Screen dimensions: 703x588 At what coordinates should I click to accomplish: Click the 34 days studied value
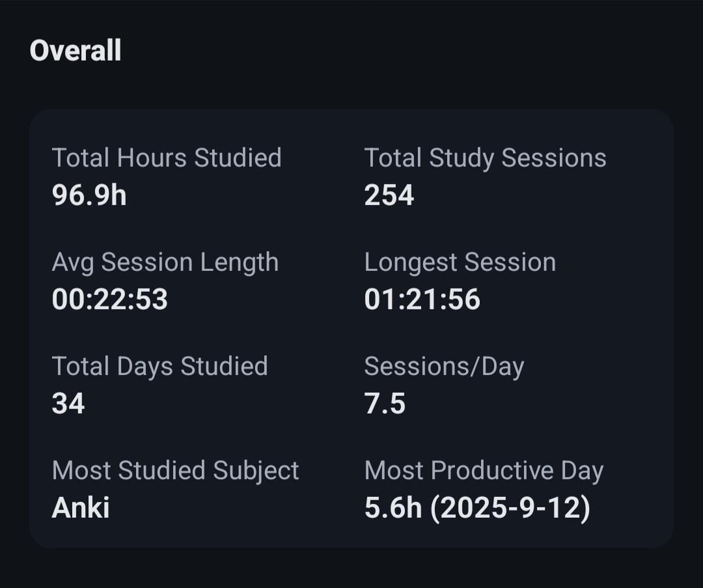[x=68, y=404]
